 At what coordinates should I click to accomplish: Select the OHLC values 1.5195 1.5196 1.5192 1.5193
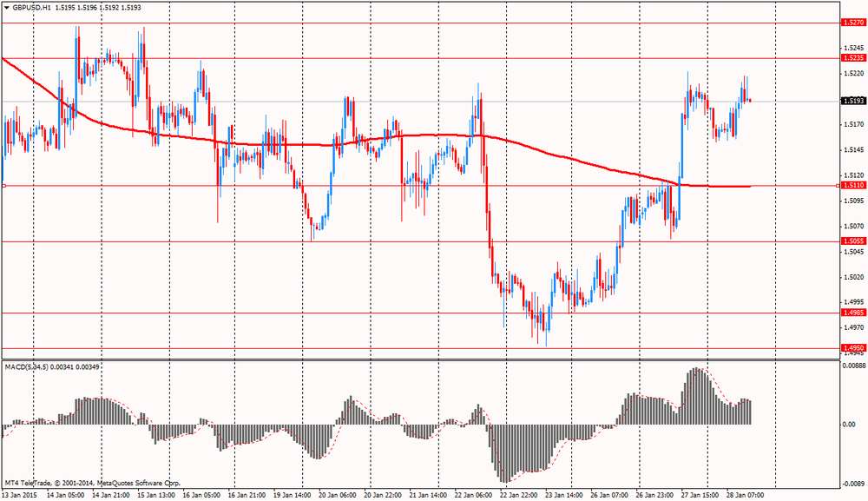(98, 8)
